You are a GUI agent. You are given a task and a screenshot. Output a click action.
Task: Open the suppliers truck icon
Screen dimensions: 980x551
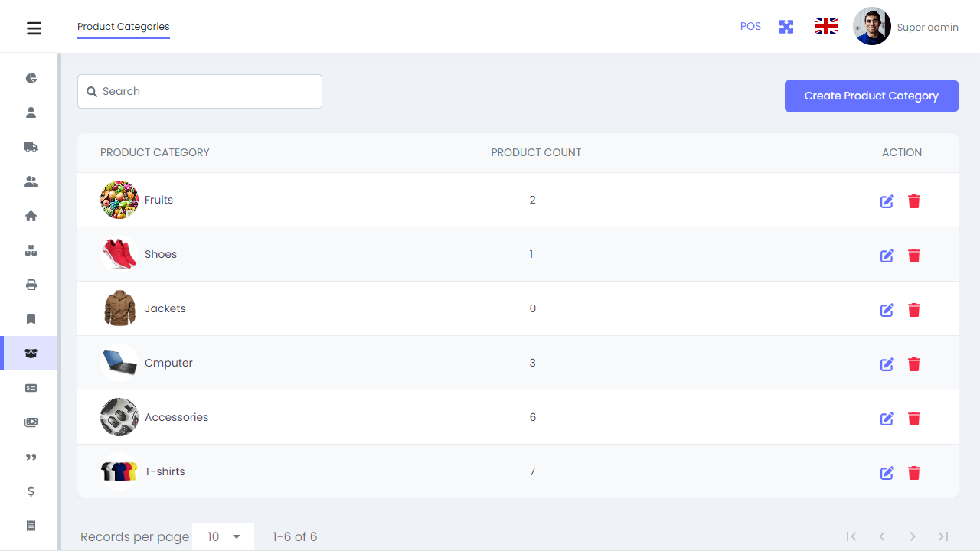pos(31,146)
